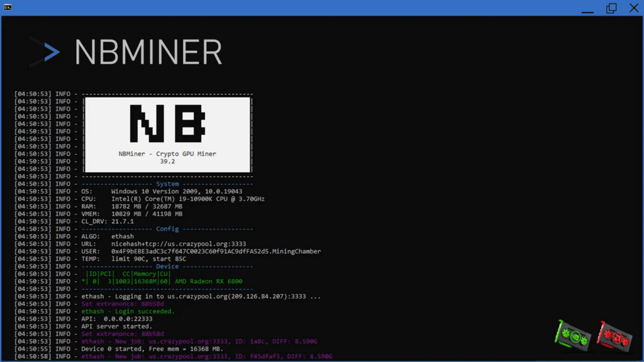
Task: Click the red graphics card icon
Action: click(x=614, y=337)
